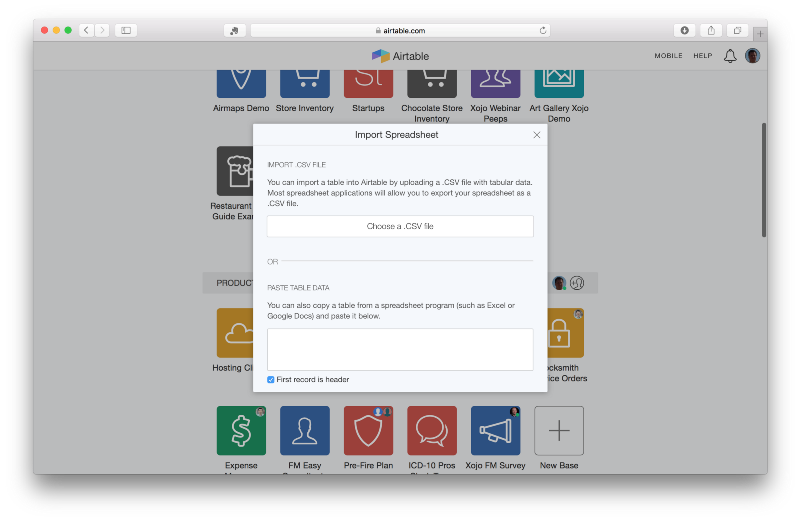
Task: Open notifications bell icon
Action: [x=730, y=56]
